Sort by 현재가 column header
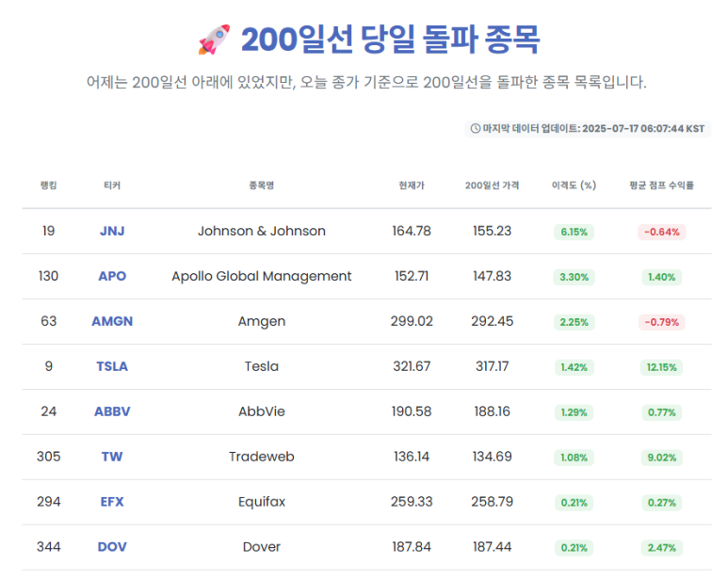728x580 pixels. pyautogui.click(x=412, y=185)
